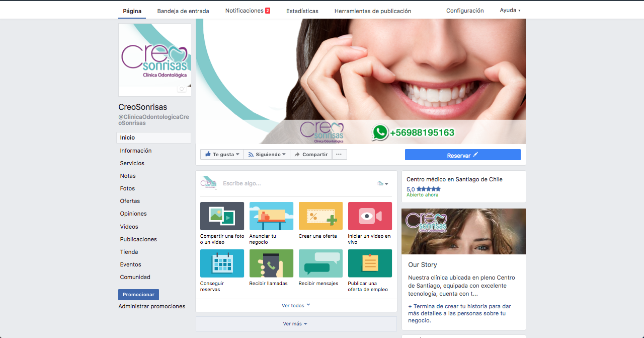
Task: Expand the Ver más section
Action: (295, 324)
